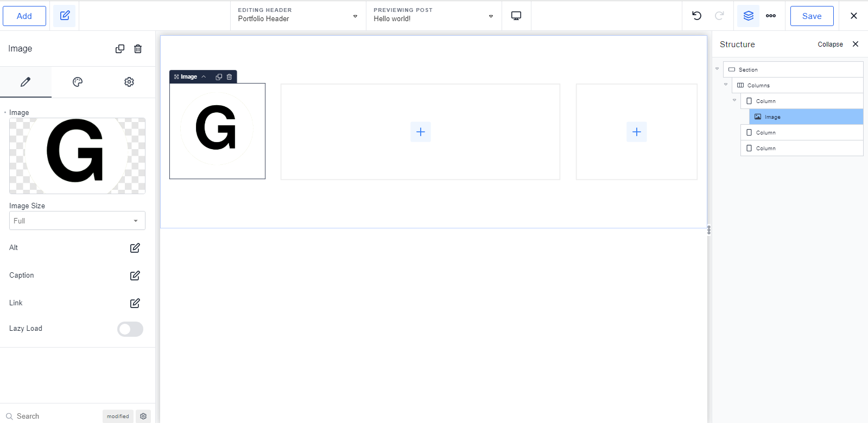The image size is (868, 423).
Task: Open the Editing Header dropdown
Action: coord(298,15)
